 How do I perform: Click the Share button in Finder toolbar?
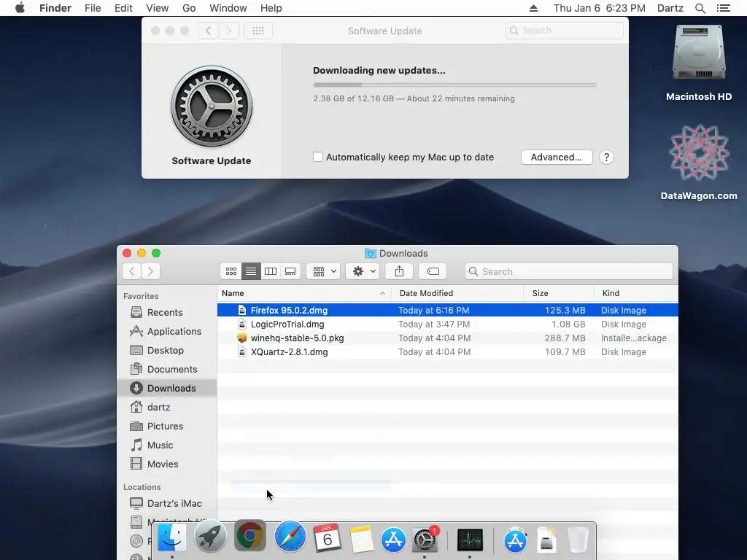point(399,271)
